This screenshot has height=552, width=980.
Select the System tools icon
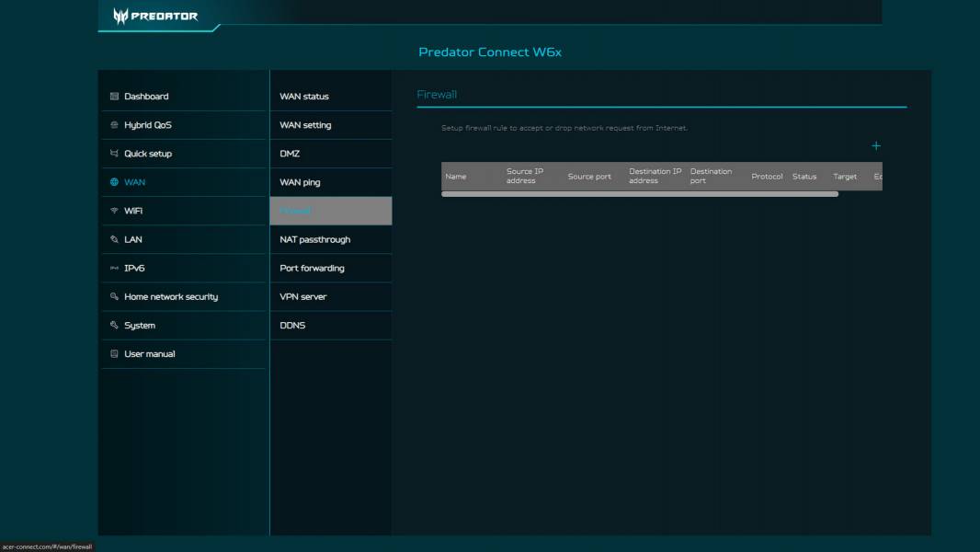click(113, 325)
